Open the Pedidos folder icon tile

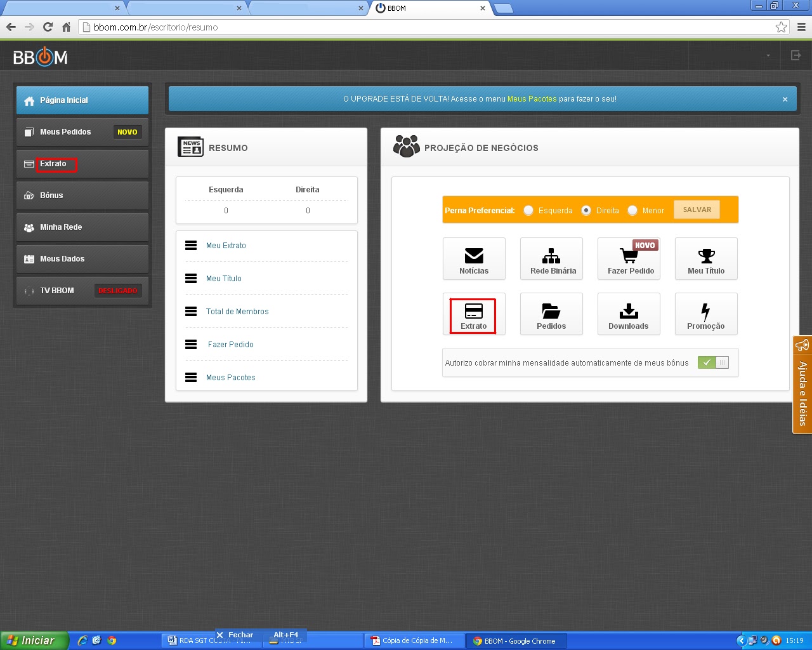[x=551, y=314]
